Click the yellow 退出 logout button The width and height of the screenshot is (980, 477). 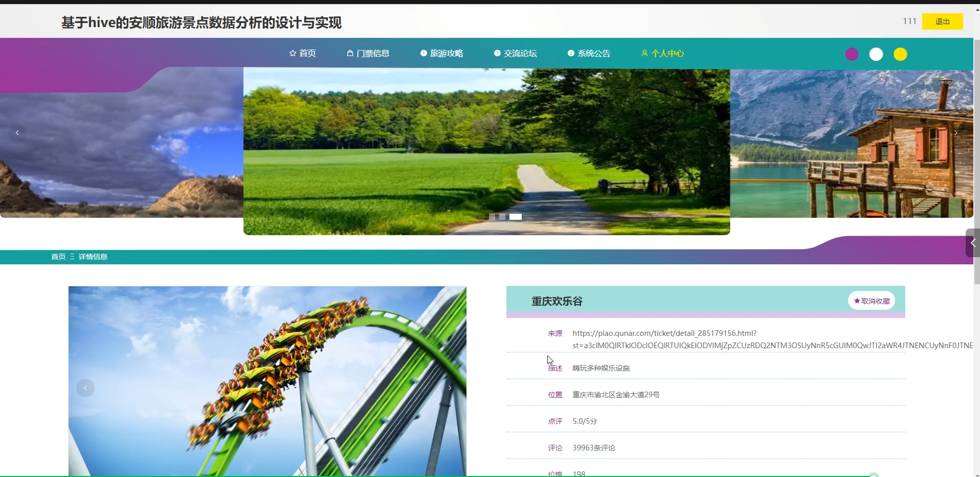(x=942, y=21)
